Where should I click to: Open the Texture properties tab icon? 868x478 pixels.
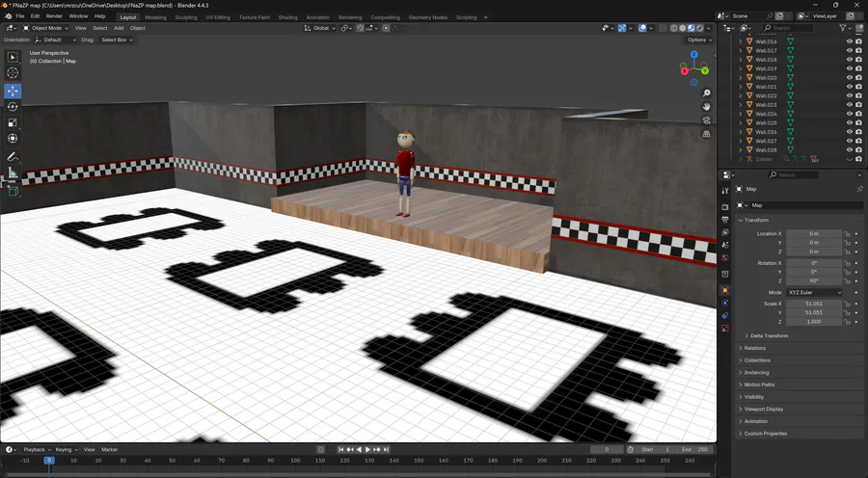(x=725, y=328)
